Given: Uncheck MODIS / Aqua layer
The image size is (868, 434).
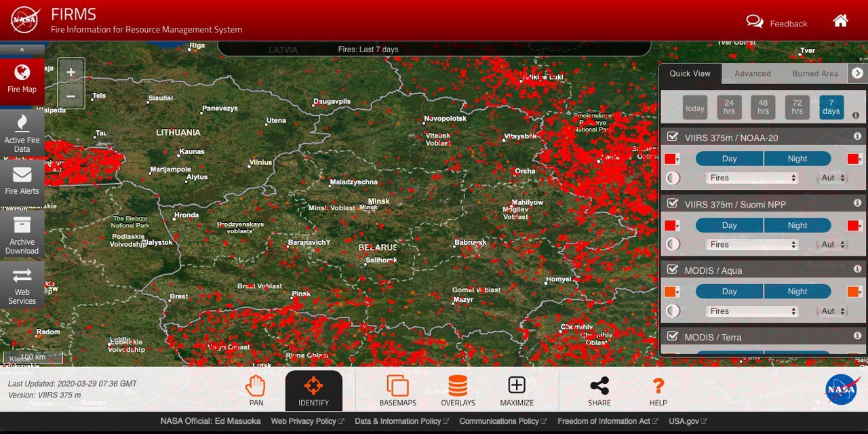Looking at the screenshot, I should click(673, 270).
